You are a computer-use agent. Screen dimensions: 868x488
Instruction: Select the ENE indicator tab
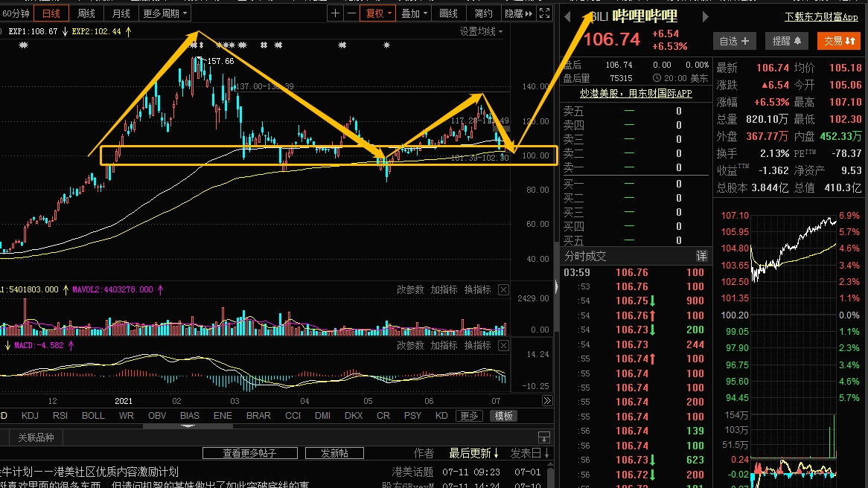click(223, 416)
